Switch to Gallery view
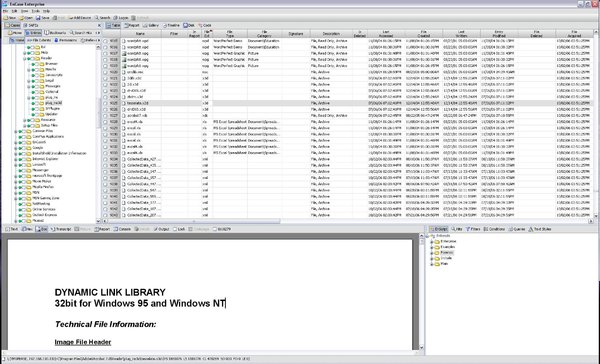 (x=151, y=25)
